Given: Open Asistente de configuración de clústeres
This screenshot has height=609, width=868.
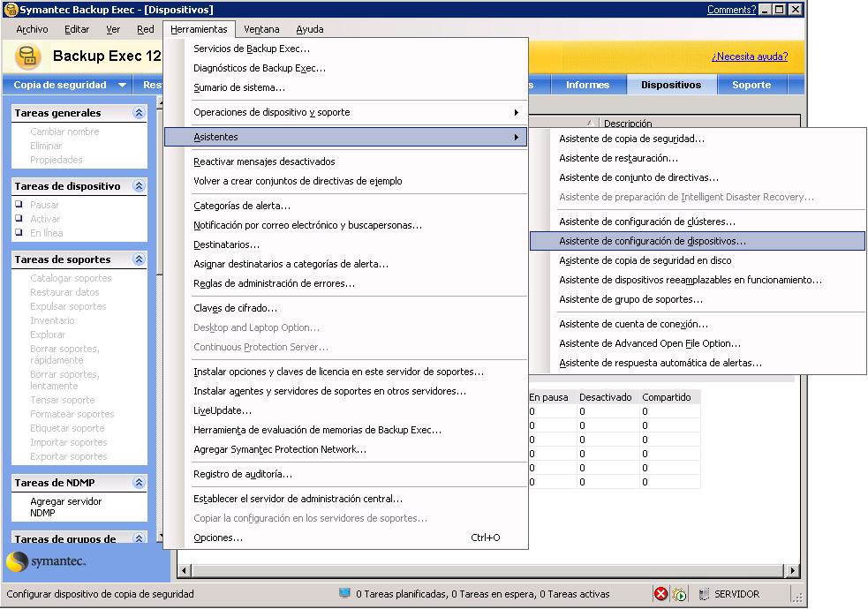Looking at the screenshot, I should (x=698, y=222).
